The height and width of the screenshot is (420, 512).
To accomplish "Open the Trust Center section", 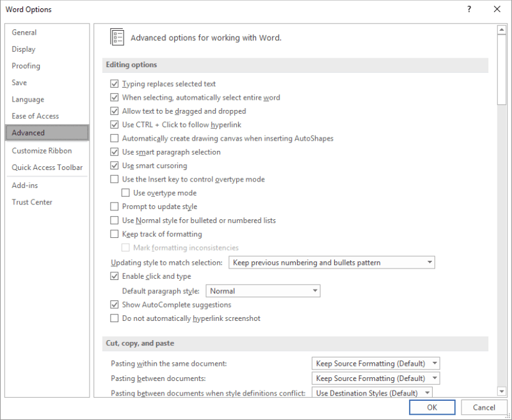I will (32, 202).
